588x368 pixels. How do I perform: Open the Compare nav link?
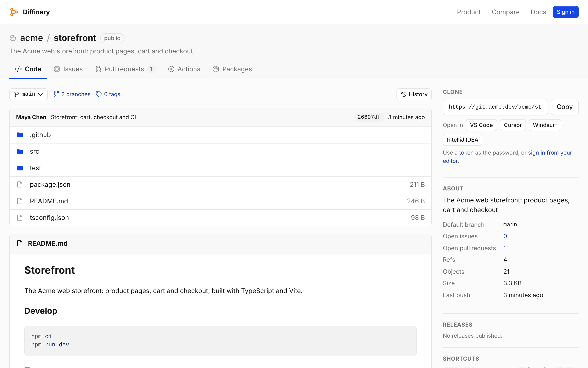506,12
